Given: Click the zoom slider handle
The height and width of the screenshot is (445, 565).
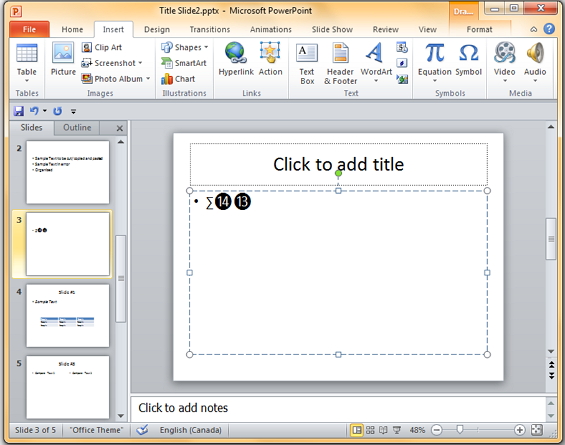Looking at the screenshot, I should tap(459, 430).
